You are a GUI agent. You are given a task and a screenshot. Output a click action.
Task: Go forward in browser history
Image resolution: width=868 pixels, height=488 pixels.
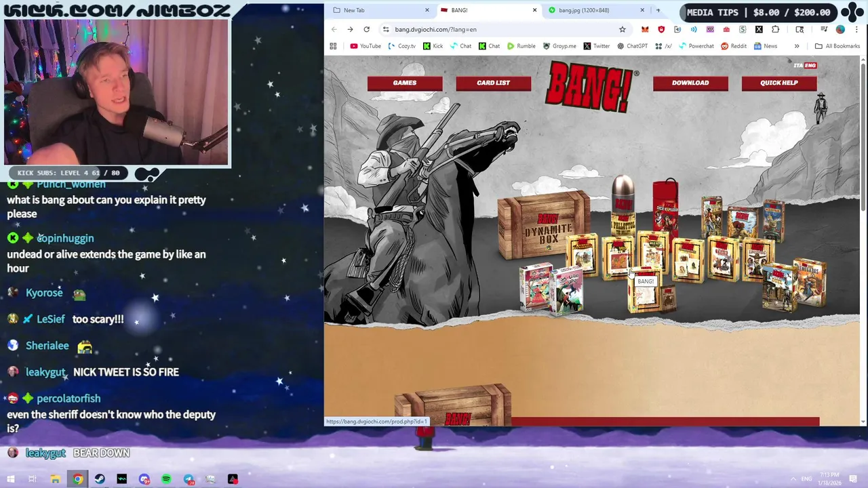pyautogui.click(x=350, y=29)
